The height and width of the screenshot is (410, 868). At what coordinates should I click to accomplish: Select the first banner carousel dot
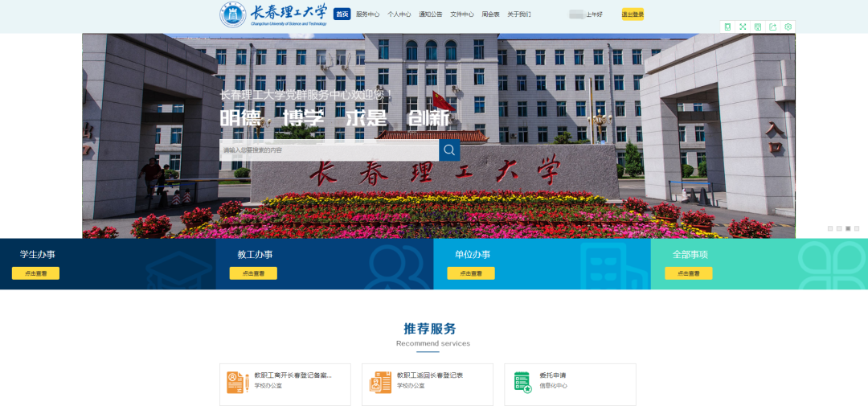point(830,228)
